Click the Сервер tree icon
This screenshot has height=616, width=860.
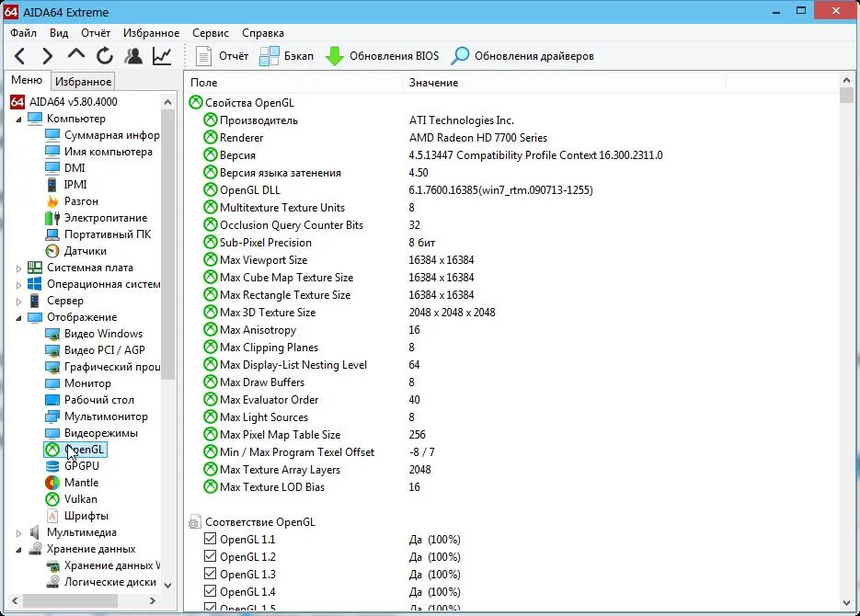(35, 301)
